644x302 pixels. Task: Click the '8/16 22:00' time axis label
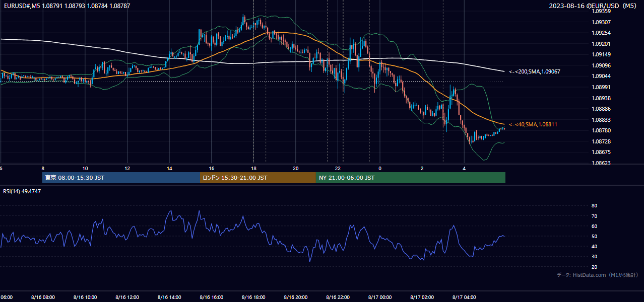[x=338, y=297]
